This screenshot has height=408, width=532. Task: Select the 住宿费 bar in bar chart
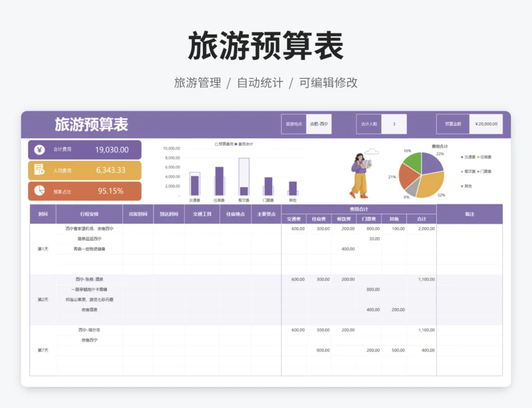[x=219, y=181]
